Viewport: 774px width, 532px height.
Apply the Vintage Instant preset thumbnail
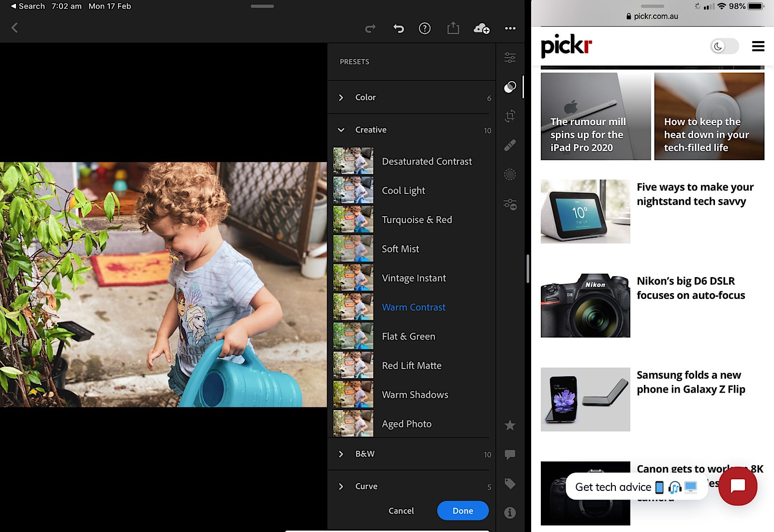pyautogui.click(x=353, y=278)
